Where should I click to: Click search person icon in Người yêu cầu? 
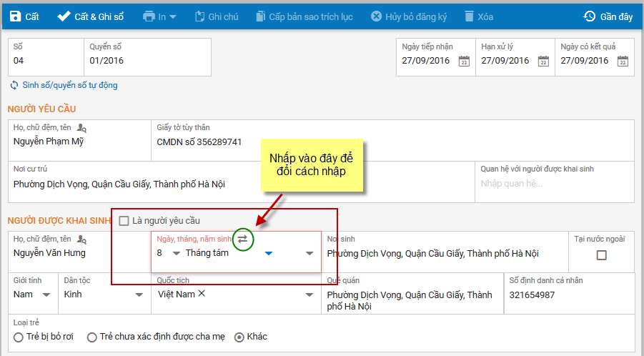(81, 128)
